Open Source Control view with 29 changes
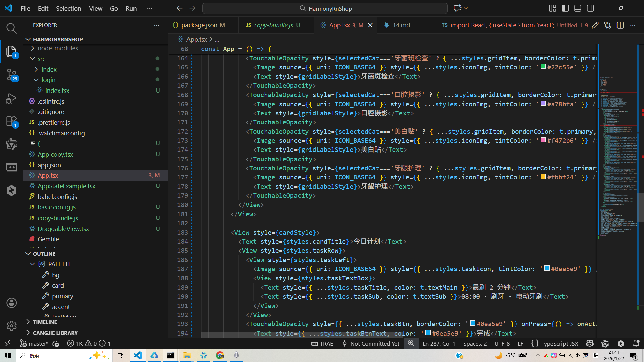This screenshot has width=644, height=362. point(11,74)
